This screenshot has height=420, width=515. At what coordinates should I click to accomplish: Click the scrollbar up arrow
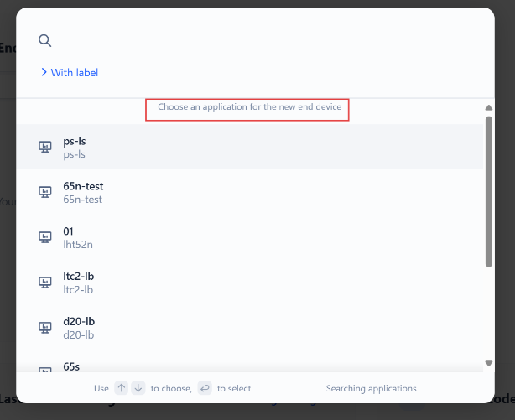489,107
